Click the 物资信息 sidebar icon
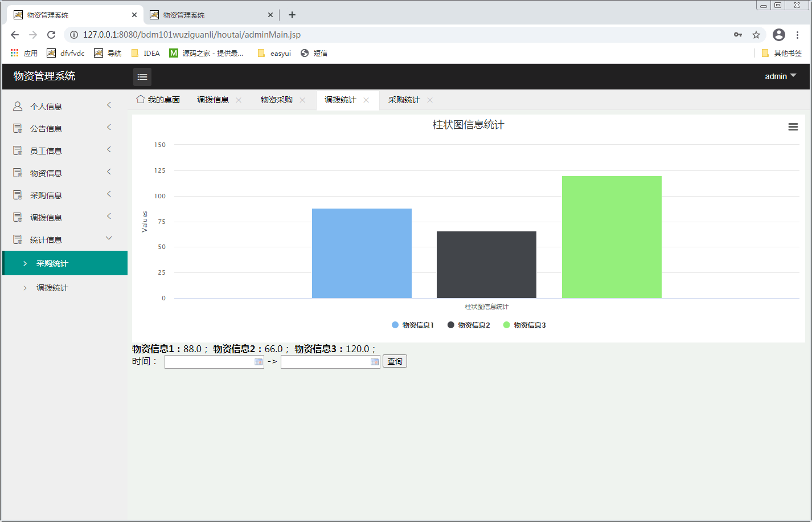The height and width of the screenshot is (522, 812). pyautogui.click(x=18, y=173)
